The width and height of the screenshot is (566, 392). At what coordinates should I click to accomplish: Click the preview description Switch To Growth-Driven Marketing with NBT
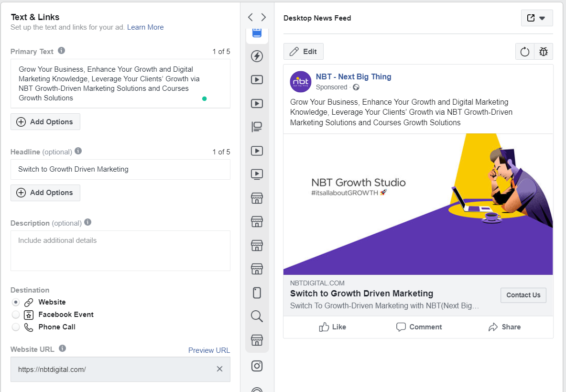384,306
